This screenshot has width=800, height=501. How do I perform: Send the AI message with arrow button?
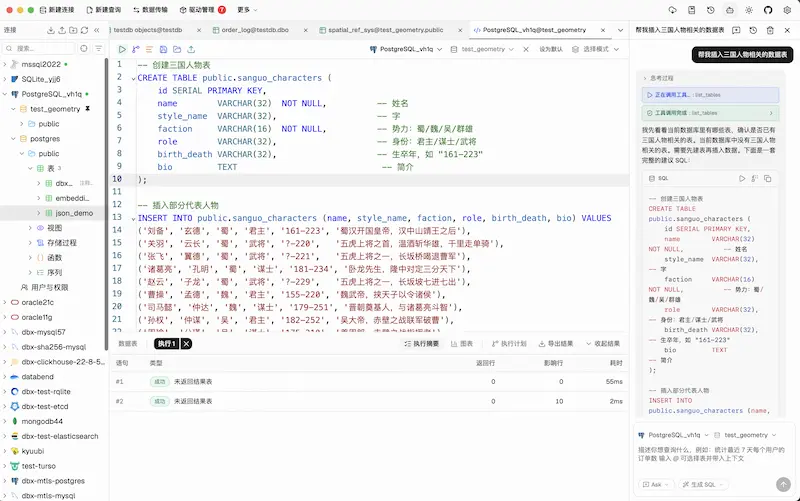pos(783,484)
